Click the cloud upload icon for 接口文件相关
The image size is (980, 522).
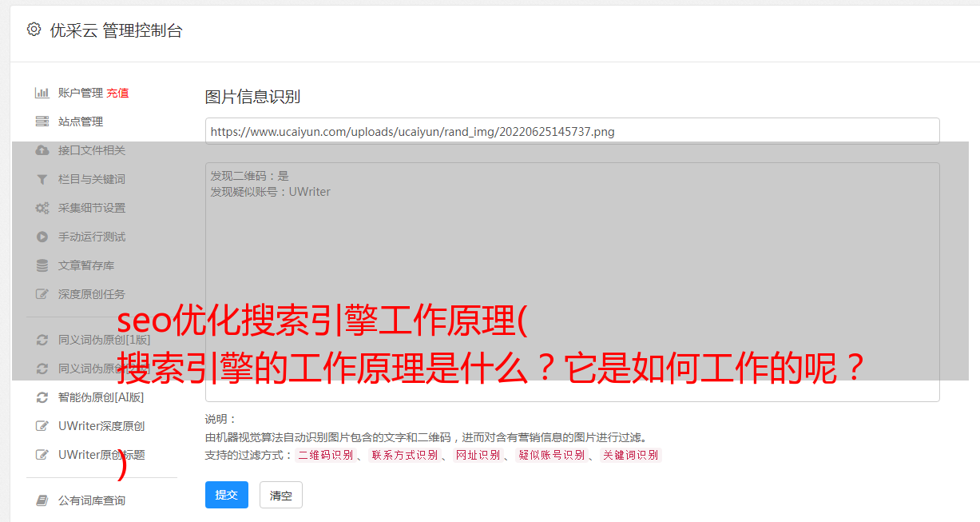click(42, 150)
